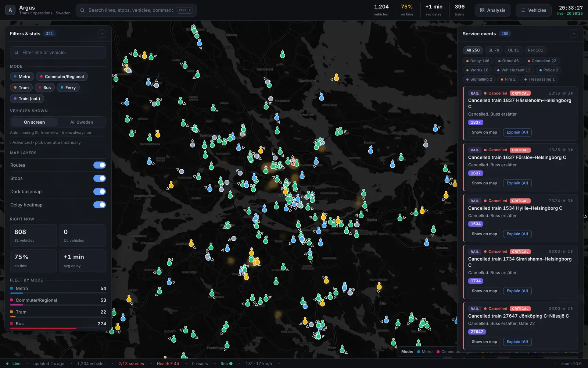
Task: Show train 1837 on map
Action: [484, 132]
